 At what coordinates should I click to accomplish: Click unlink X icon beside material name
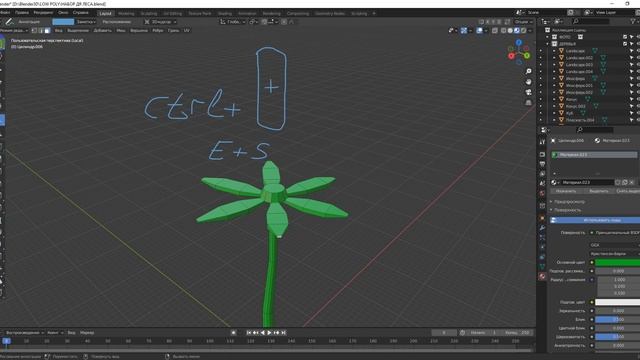click(x=631, y=182)
